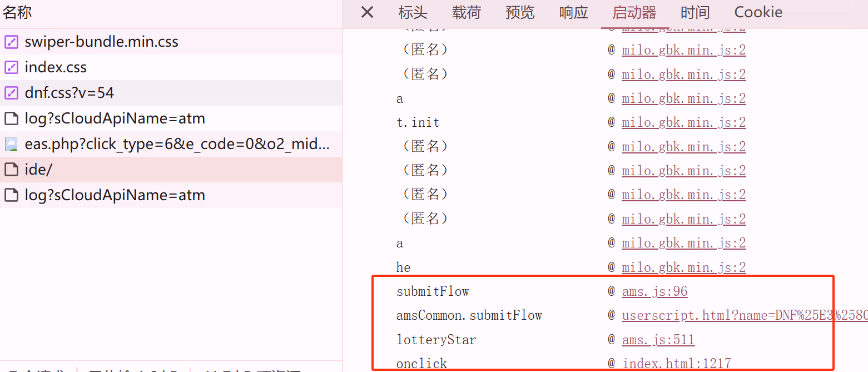Image resolution: width=868 pixels, height=372 pixels.
Task: Click the index.css stylesheet file icon
Action: click(11, 67)
